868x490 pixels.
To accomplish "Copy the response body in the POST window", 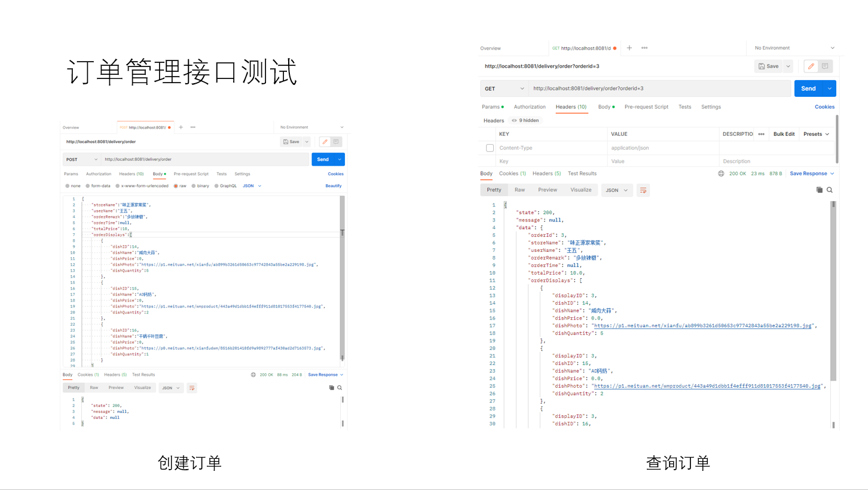I will point(332,388).
